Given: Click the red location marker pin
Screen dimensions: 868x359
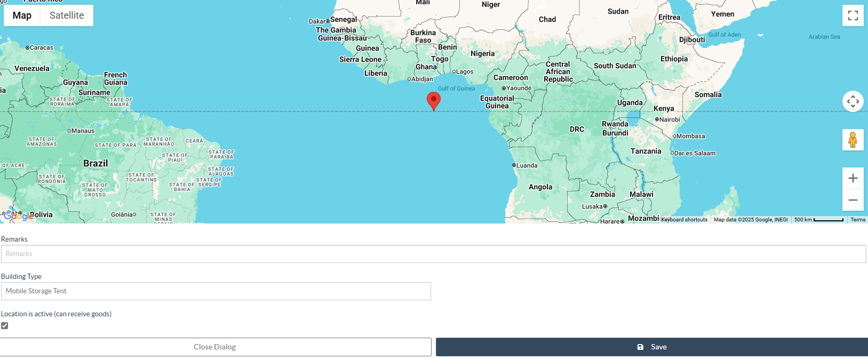Looking at the screenshot, I should coord(434,100).
